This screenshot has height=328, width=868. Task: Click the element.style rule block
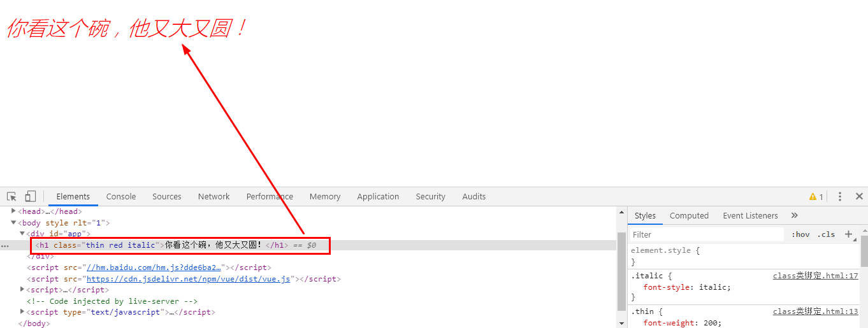(x=744, y=256)
